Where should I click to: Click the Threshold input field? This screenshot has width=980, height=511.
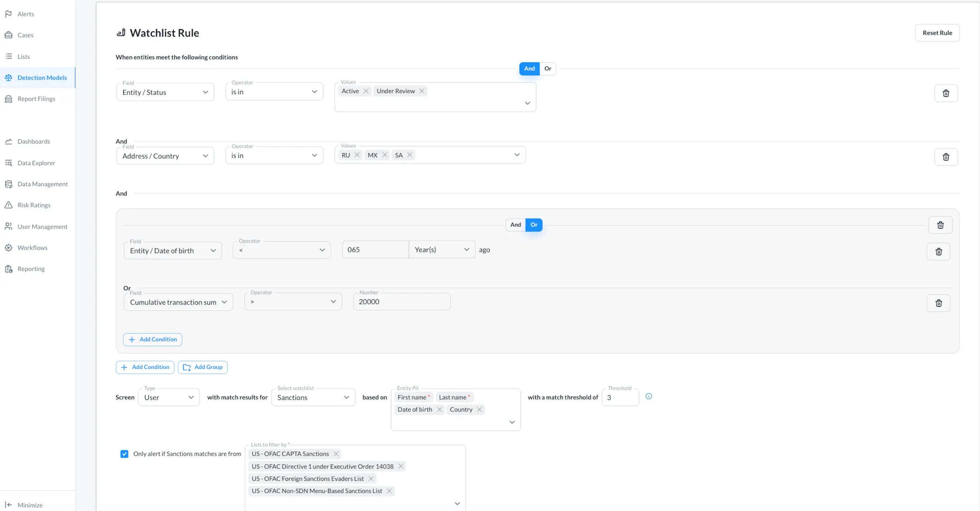[620, 398]
